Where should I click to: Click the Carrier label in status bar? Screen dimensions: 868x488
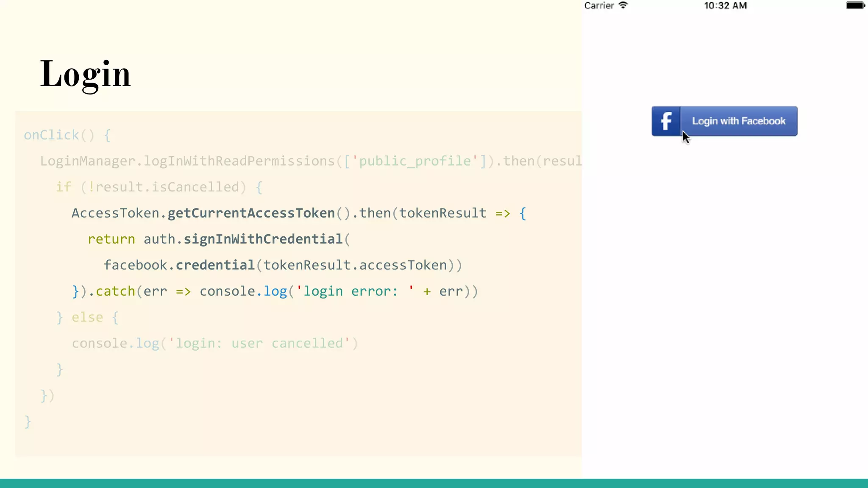pos(599,6)
